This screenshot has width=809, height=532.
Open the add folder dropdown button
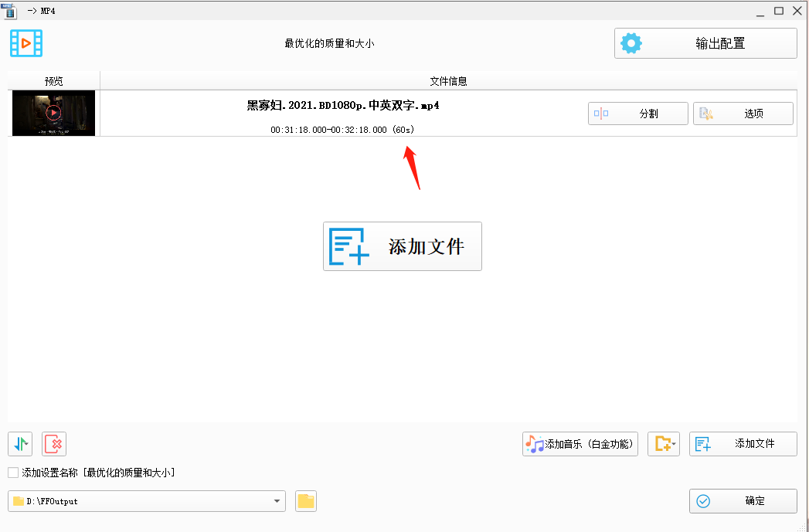(664, 444)
